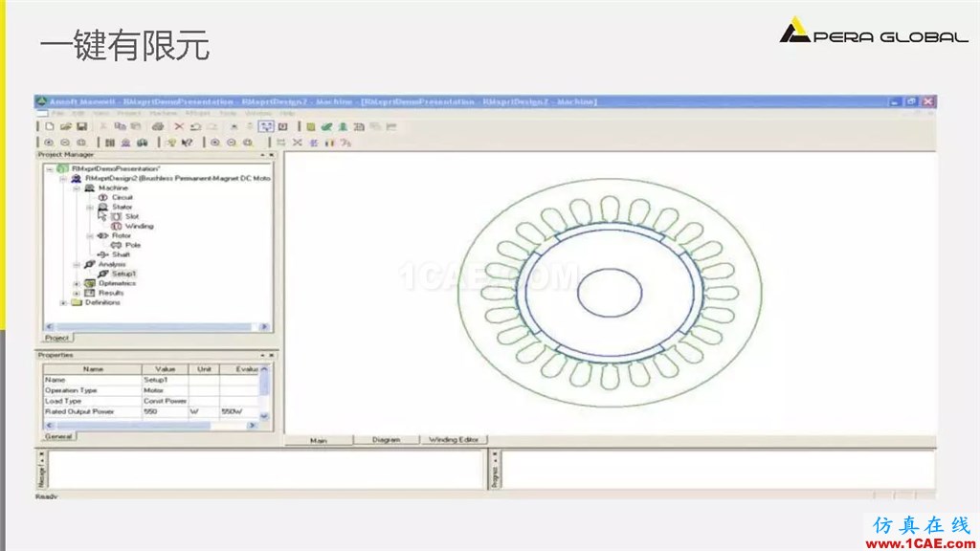Click the context help arrow-question icon
Screen dimensions: 980x551
coord(187,143)
